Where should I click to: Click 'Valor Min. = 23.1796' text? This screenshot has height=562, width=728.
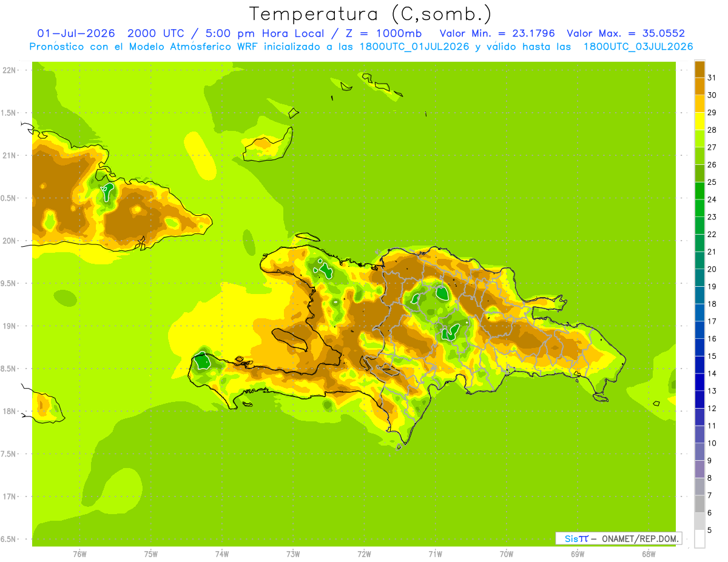(497, 33)
